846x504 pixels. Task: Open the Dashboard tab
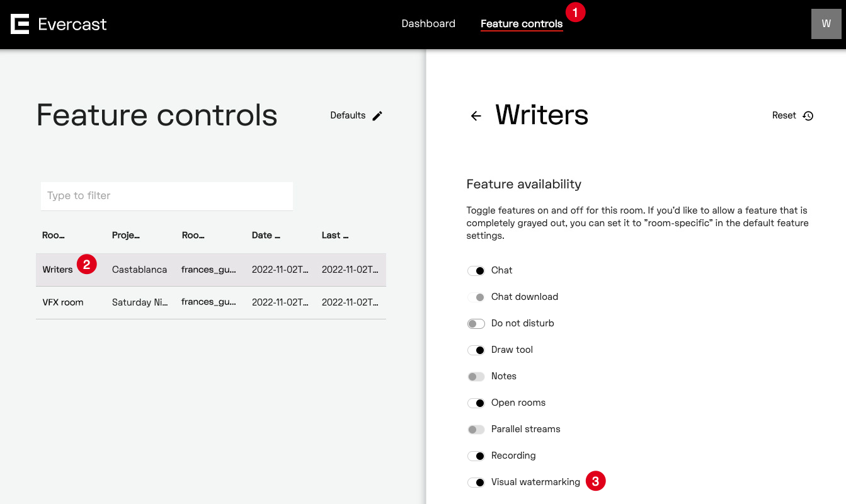pos(428,24)
